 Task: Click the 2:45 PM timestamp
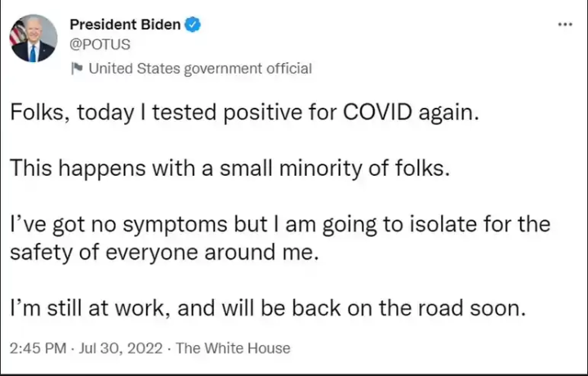point(38,348)
